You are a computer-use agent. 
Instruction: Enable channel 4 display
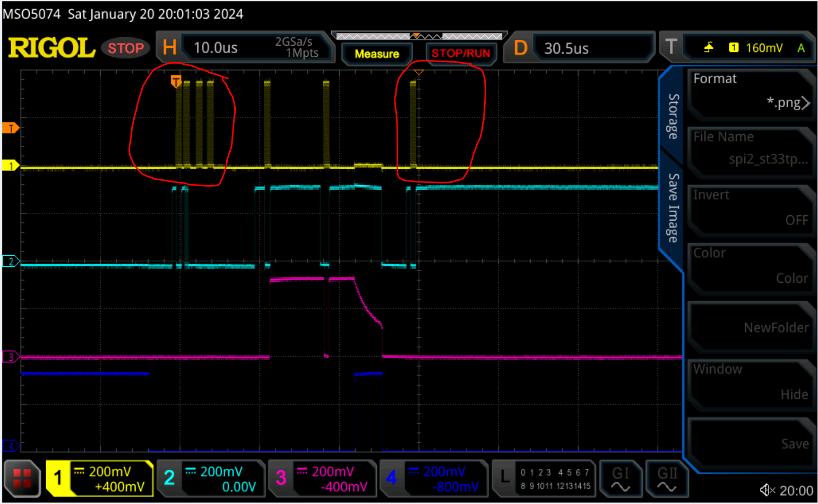point(391,478)
